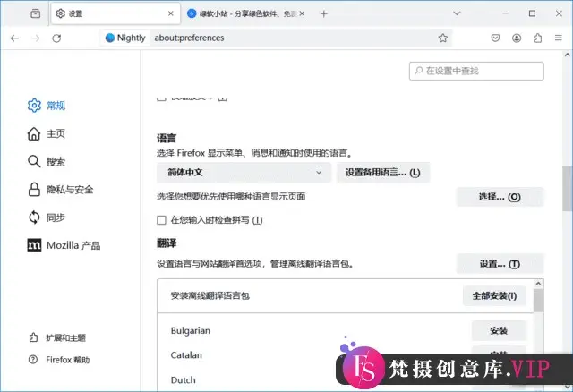Select Mozilla 产品 in the sidebar
Viewport: 573px width, 392px height.
point(64,245)
